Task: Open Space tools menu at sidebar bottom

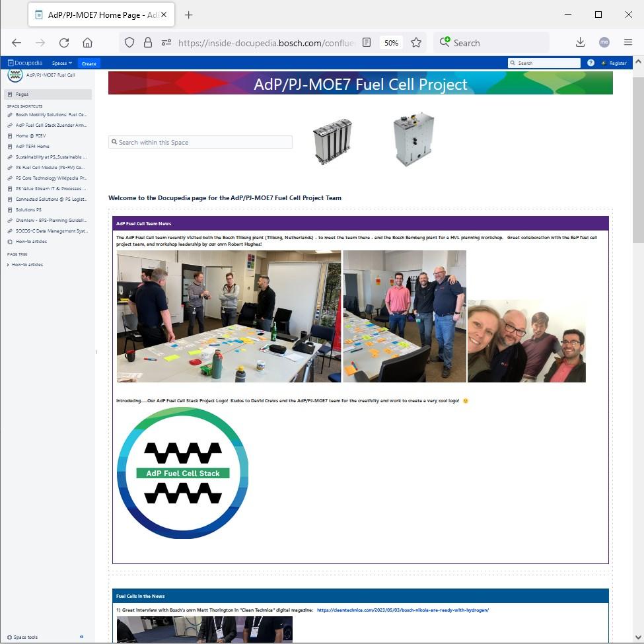Action: coord(22,637)
